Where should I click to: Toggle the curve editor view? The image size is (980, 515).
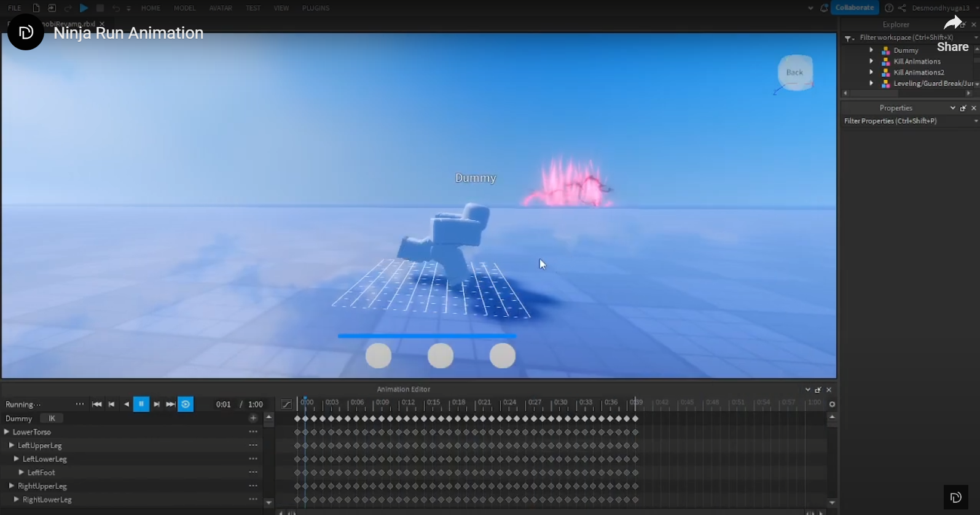(x=286, y=404)
